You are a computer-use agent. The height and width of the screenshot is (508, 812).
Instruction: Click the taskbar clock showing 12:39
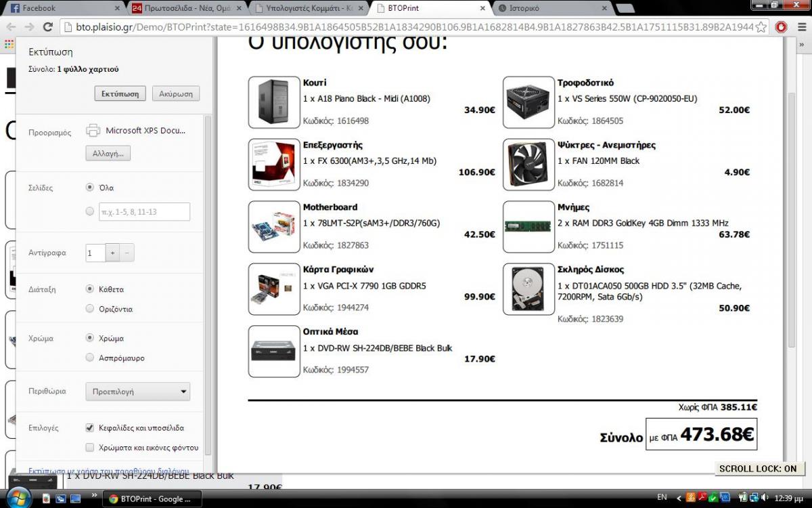[790, 499]
